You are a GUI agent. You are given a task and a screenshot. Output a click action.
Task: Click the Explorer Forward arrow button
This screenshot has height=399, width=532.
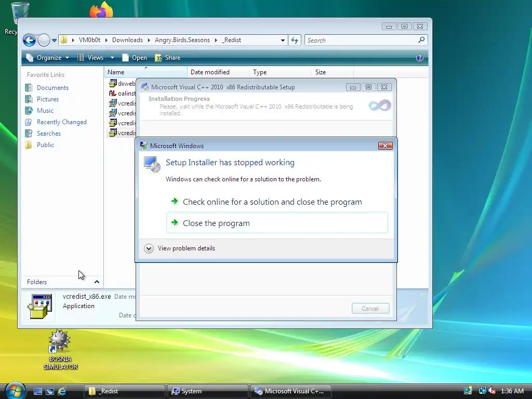tap(44, 41)
